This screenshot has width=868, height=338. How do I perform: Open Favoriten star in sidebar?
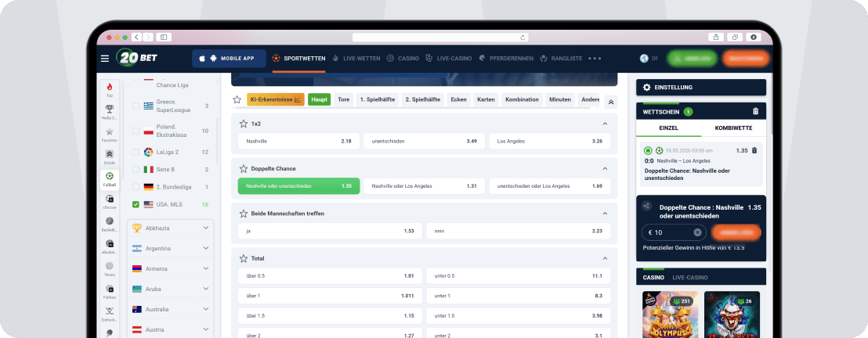point(110,131)
